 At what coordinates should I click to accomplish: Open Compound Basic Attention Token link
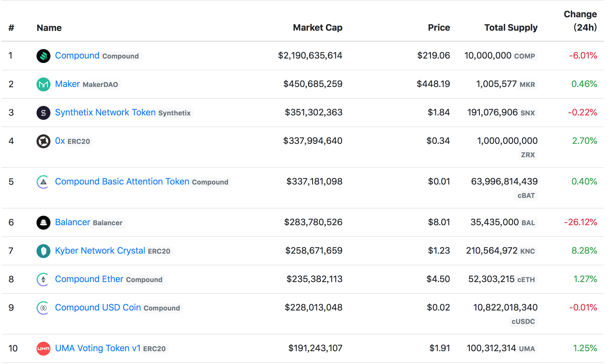pyautogui.click(x=122, y=181)
